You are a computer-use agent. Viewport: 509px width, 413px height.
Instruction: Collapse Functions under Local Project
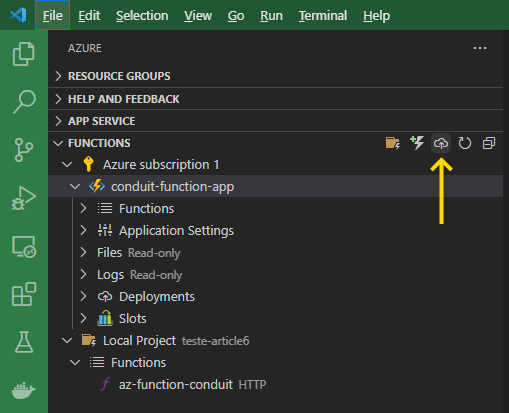pos(75,363)
